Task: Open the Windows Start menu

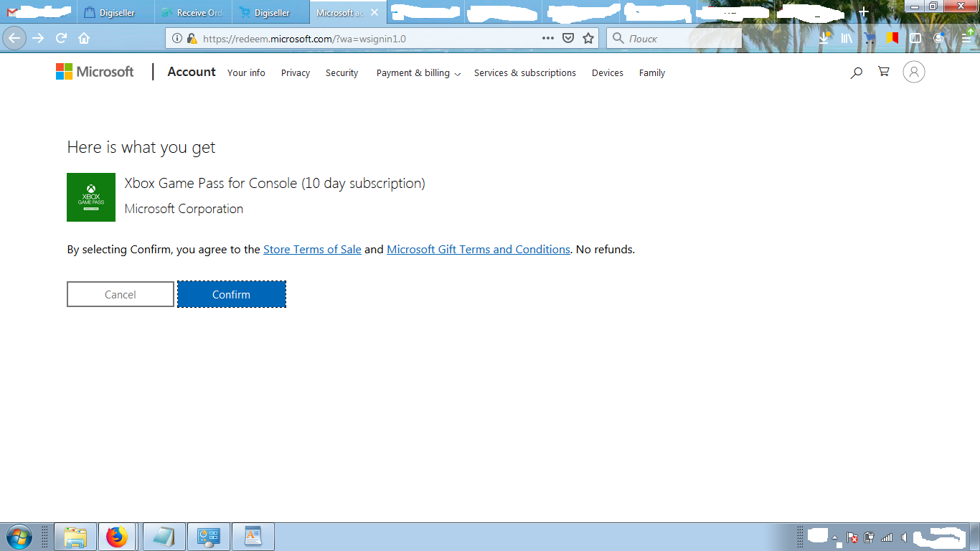Action: 19,537
